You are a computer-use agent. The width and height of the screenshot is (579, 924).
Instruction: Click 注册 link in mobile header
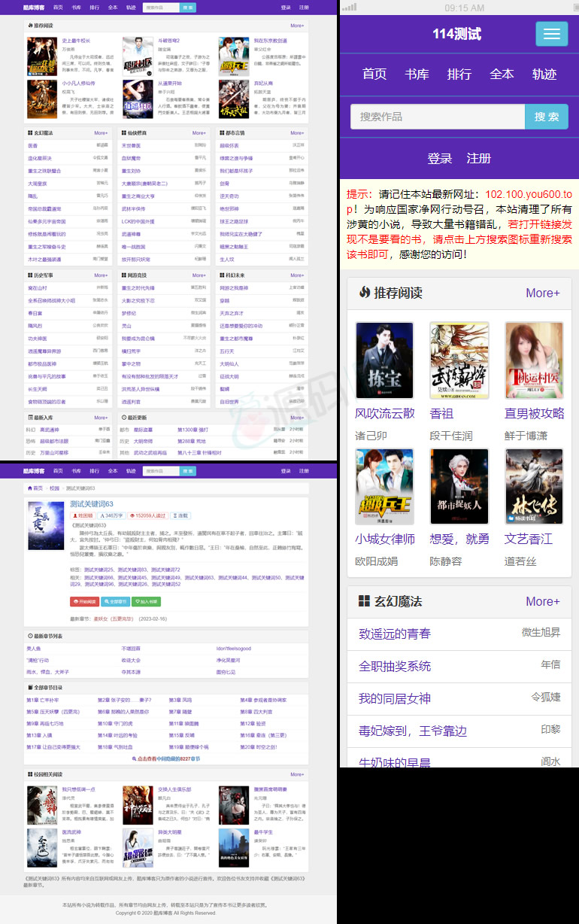coord(478,158)
